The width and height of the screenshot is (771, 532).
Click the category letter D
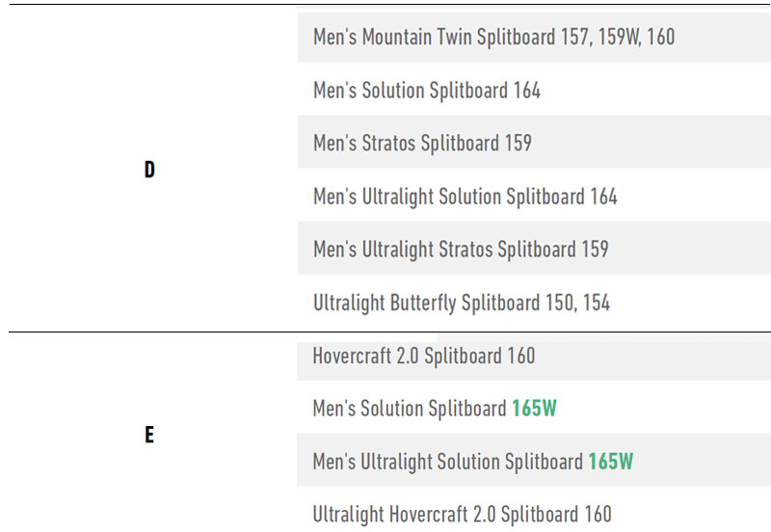[x=149, y=170]
